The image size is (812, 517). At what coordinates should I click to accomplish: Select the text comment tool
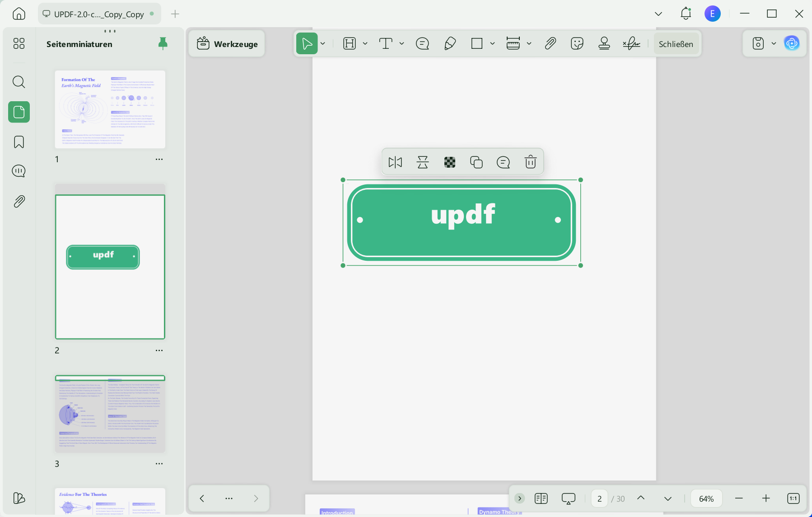click(x=386, y=43)
